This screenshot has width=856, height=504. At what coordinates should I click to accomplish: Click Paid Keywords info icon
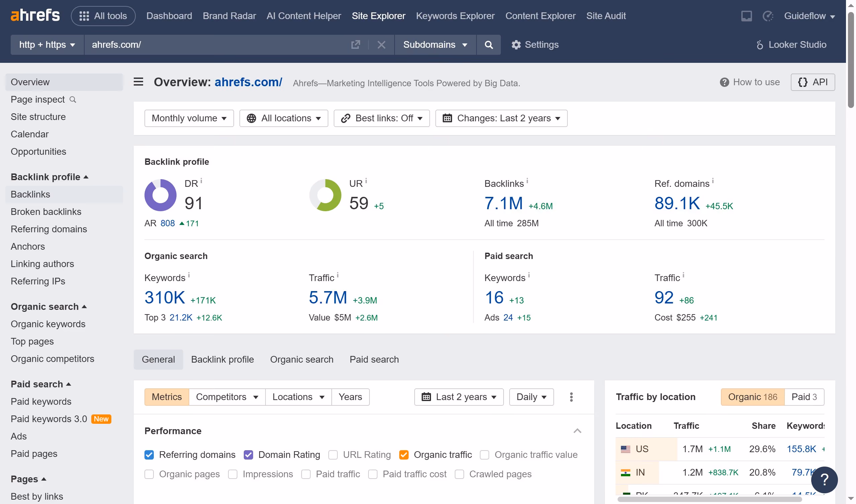[529, 275]
